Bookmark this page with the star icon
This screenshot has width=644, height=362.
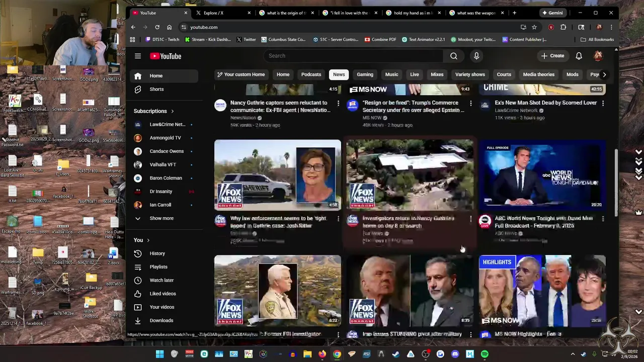pyautogui.click(x=534, y=27)
